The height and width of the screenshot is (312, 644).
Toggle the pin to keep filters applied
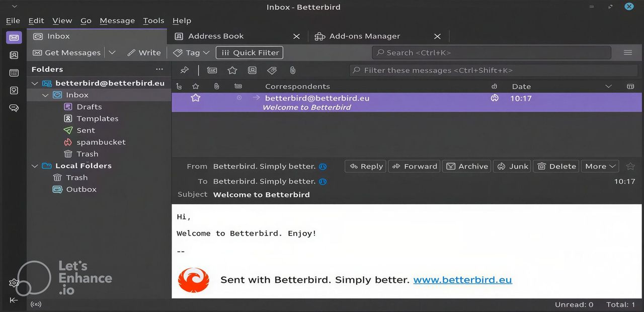point(185,70)
